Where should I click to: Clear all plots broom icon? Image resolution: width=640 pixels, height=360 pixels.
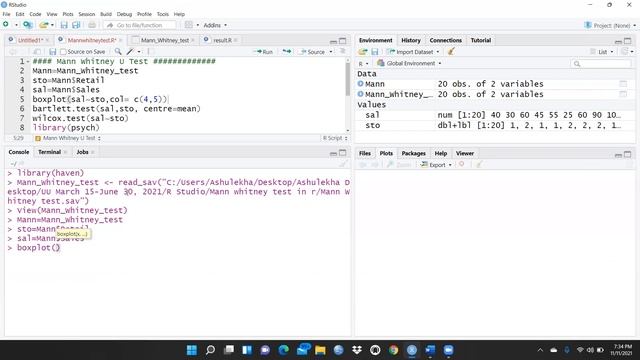[x=479, y=164]
